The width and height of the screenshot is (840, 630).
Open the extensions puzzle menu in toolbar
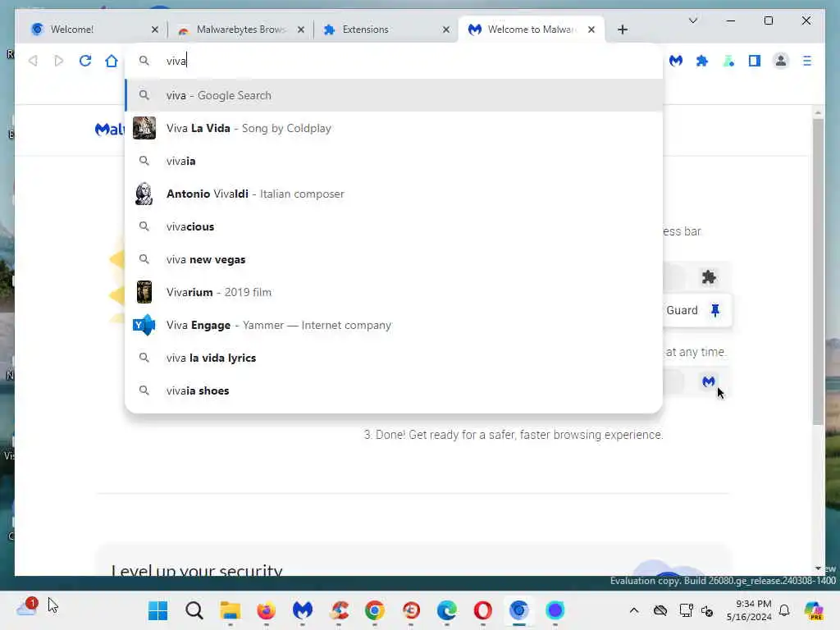702,61
